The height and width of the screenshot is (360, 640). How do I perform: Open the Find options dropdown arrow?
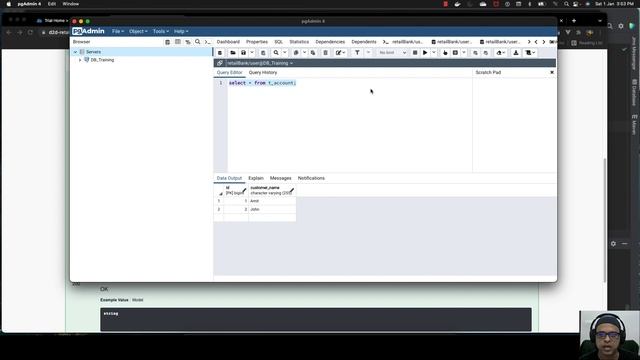click(285, 53)
